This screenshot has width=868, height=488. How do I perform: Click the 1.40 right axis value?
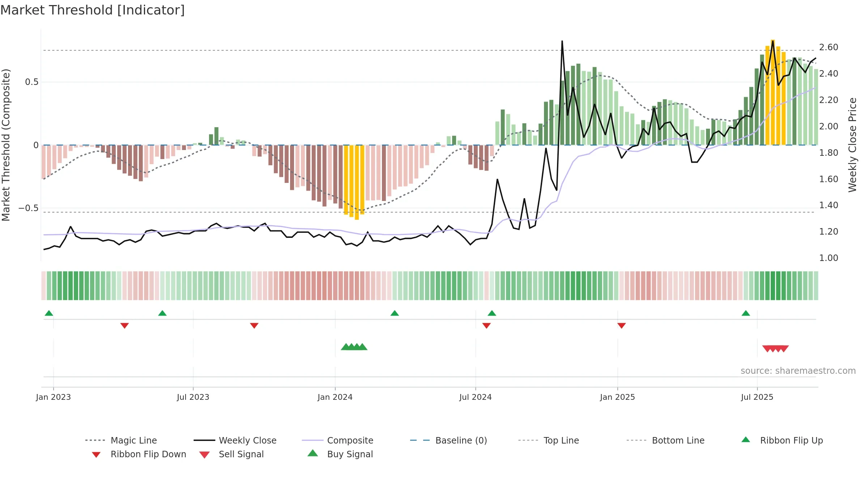click(x=829, y=205)
